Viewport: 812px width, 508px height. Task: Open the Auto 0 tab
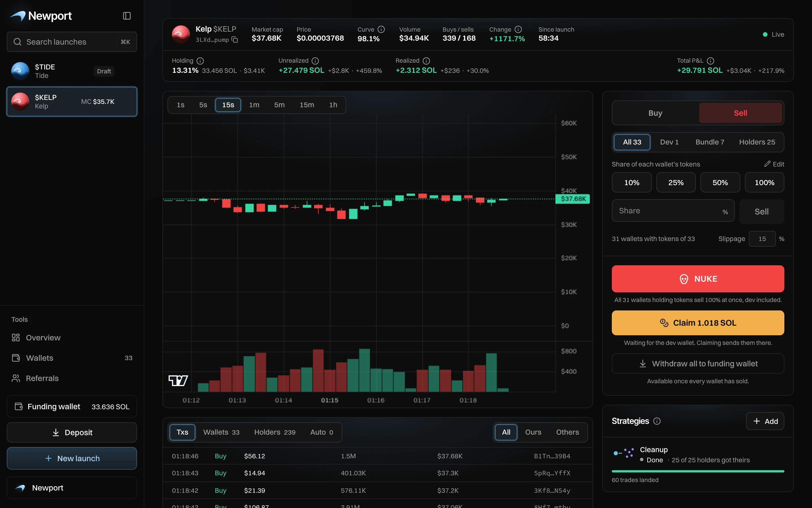coord(321,432)
